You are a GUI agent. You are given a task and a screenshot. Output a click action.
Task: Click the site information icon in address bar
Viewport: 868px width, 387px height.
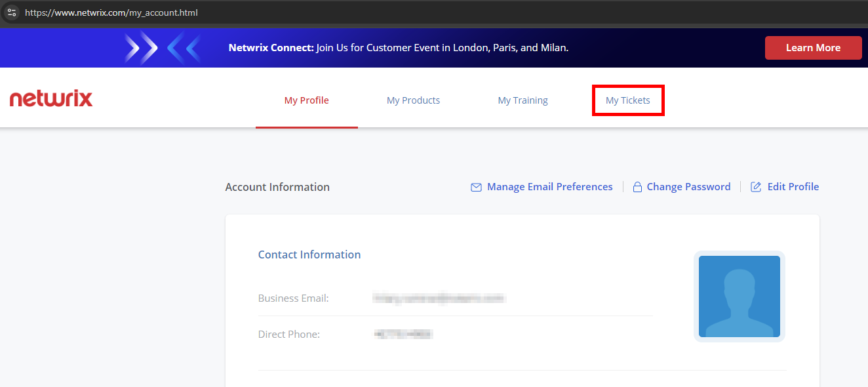11,12
